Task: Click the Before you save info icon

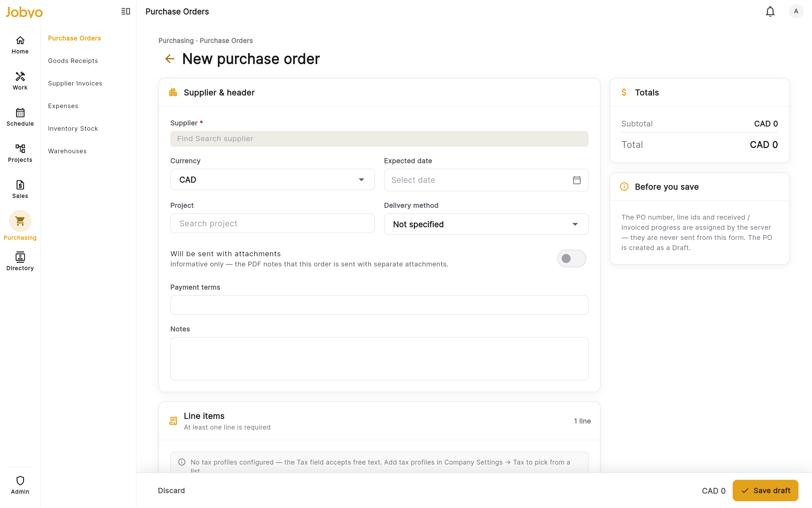Action: tap(624, 187)
